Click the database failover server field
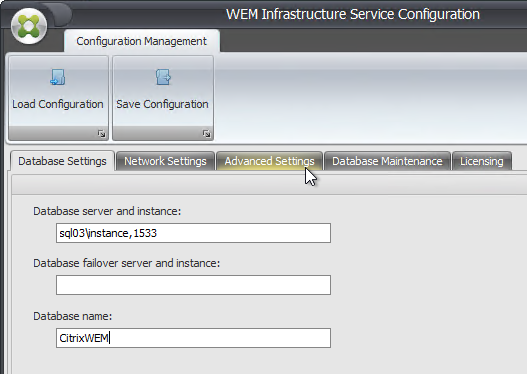This screenshot has width=527, height=374. [193, 285]
